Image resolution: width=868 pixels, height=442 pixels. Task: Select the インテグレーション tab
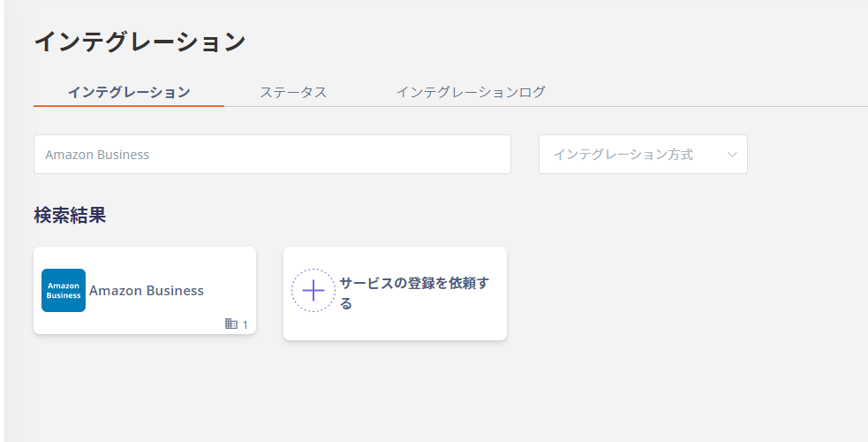coord(129,92)
